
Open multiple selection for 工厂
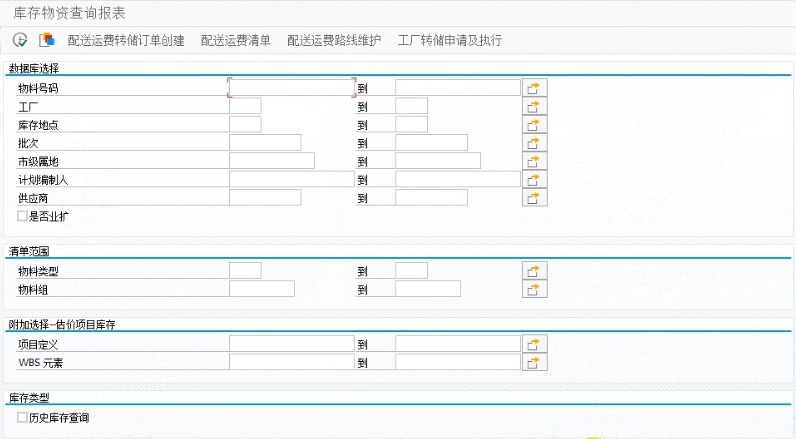click(535, 106)
